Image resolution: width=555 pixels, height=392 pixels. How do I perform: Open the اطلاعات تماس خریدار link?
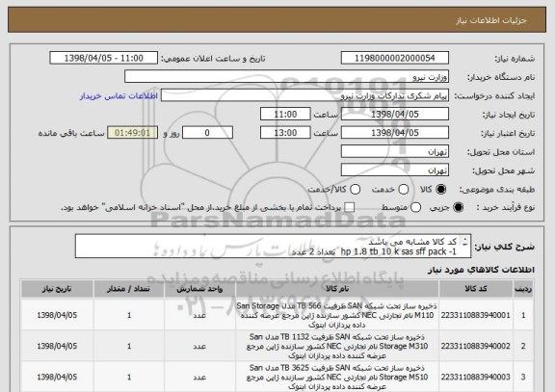click(119, 96)
